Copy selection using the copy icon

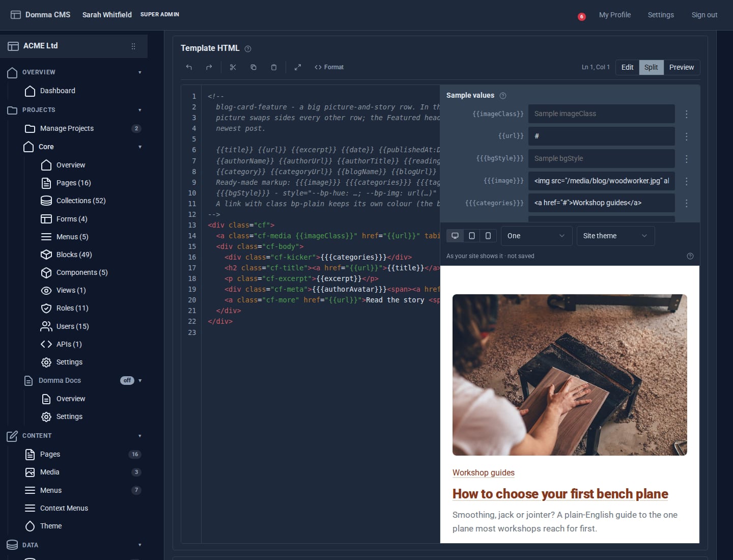pyautogui.click(x=253, y=67)
